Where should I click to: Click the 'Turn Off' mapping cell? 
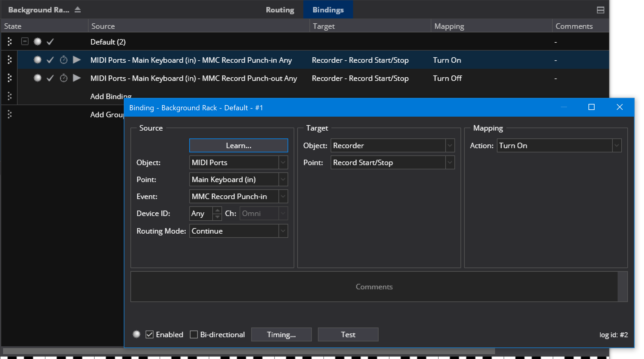click(447, 78)
